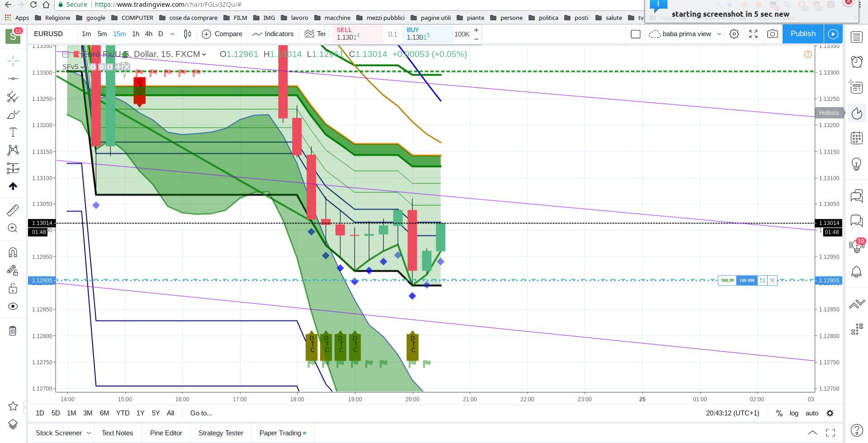Hide all drawing tools with eye icon
868x443 pixels.
tap(13, 306)
